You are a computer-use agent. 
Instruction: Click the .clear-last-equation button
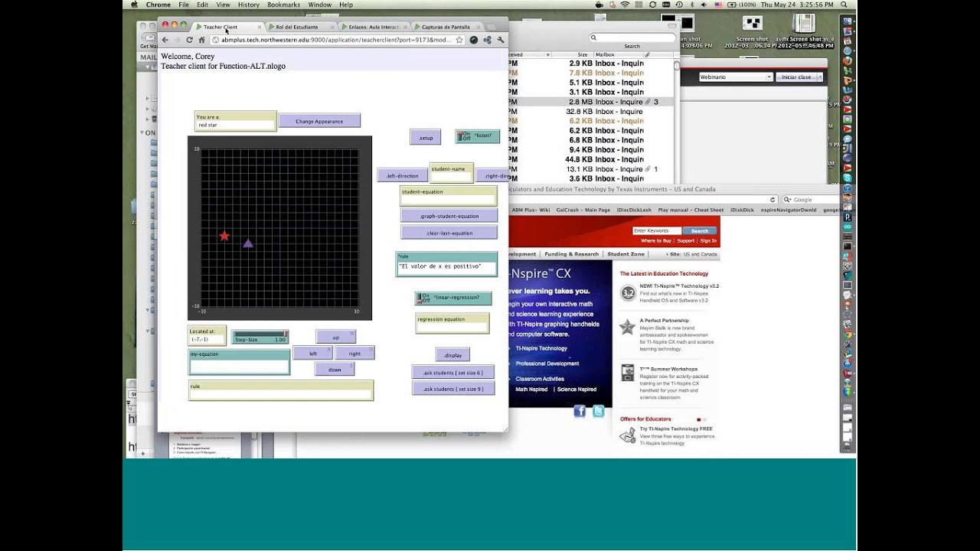pyautogui.click(x=449, y=233)
